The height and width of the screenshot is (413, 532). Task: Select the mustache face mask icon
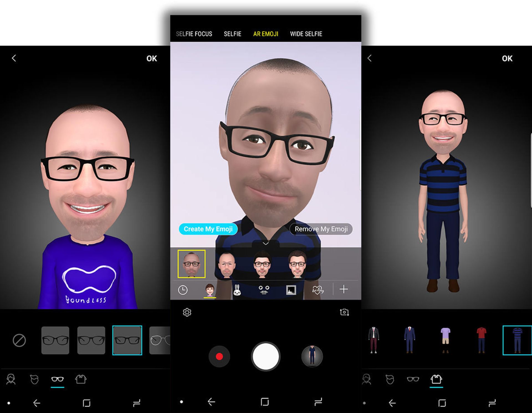coord(264,290)
